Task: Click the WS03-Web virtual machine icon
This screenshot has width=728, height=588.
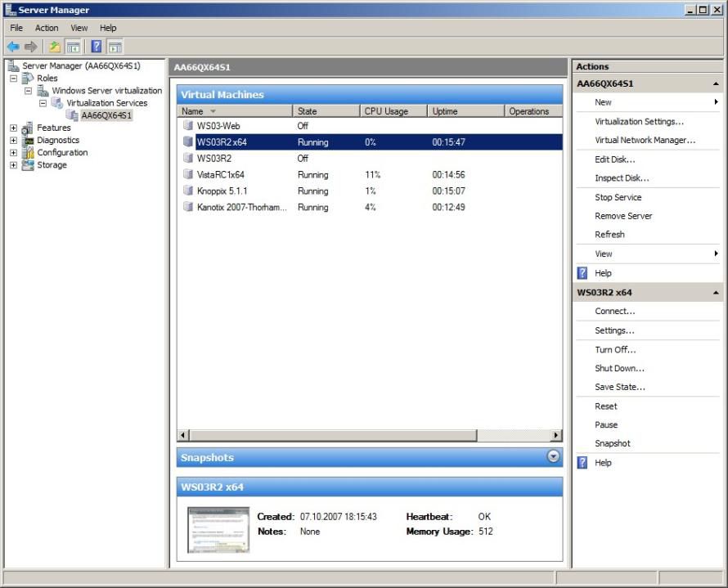Action: (x=188, y=125)
